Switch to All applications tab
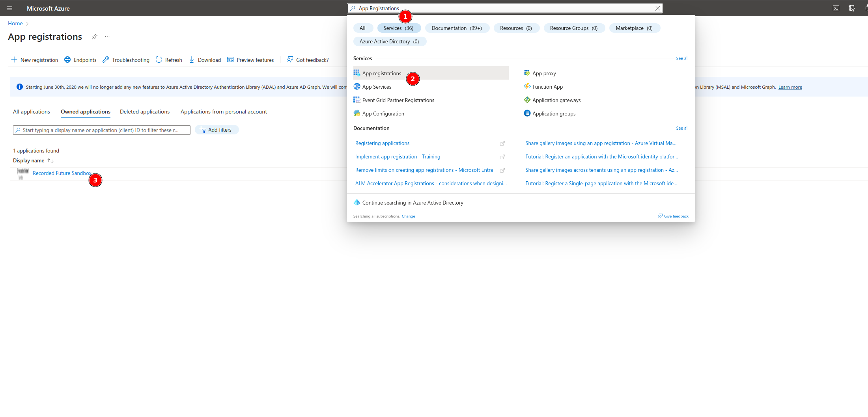This screenshot has height=417, width=868. pyautogui.click(x=32, y=112)
